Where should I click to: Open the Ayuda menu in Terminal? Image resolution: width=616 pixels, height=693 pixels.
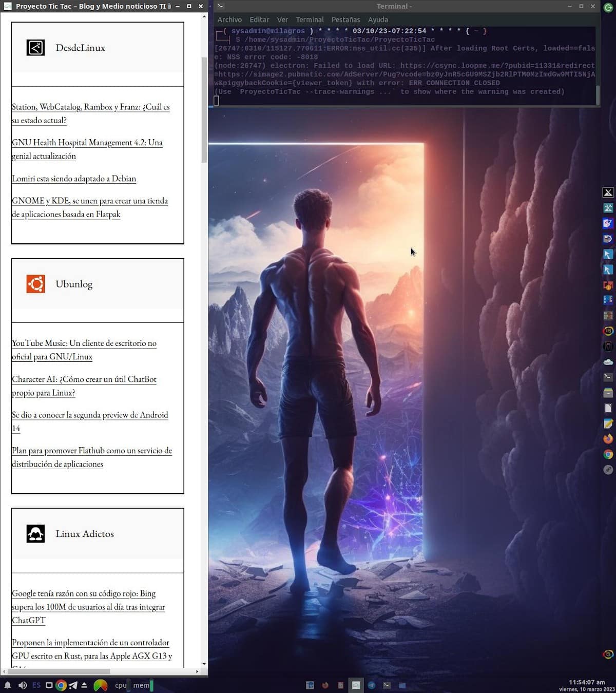378,20
